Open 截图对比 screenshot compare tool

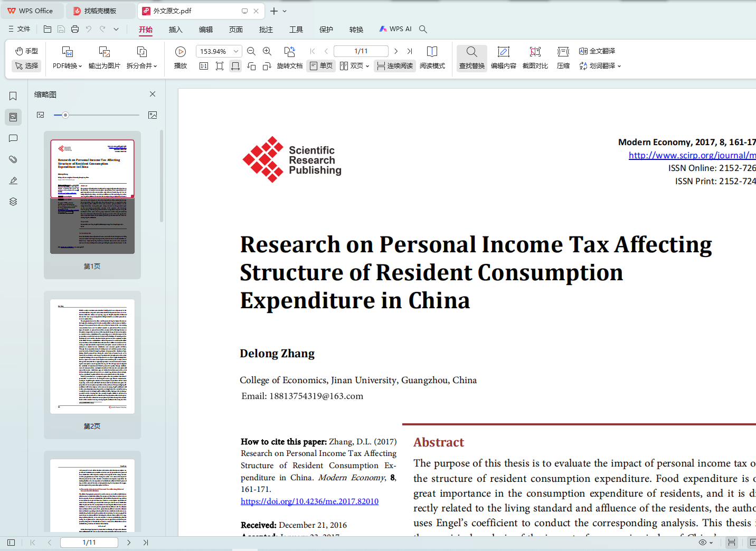pyautogui.click(x=535, y=57)
